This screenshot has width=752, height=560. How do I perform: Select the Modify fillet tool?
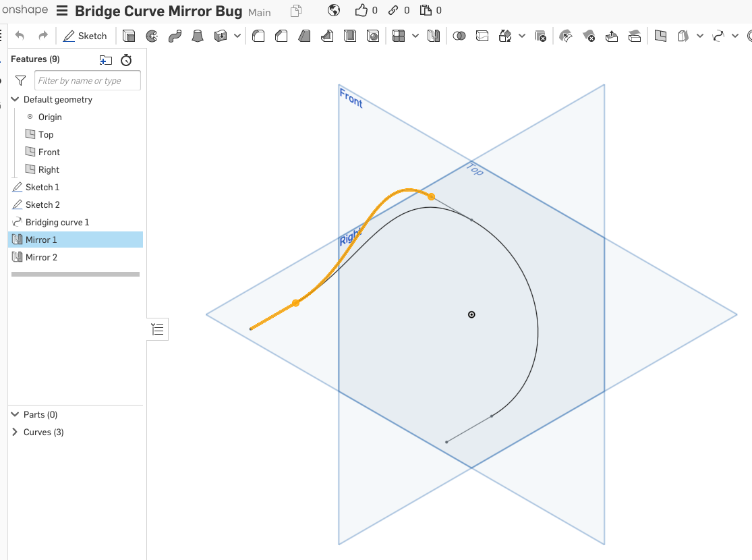pyautogui.click(x=566, y=36)
